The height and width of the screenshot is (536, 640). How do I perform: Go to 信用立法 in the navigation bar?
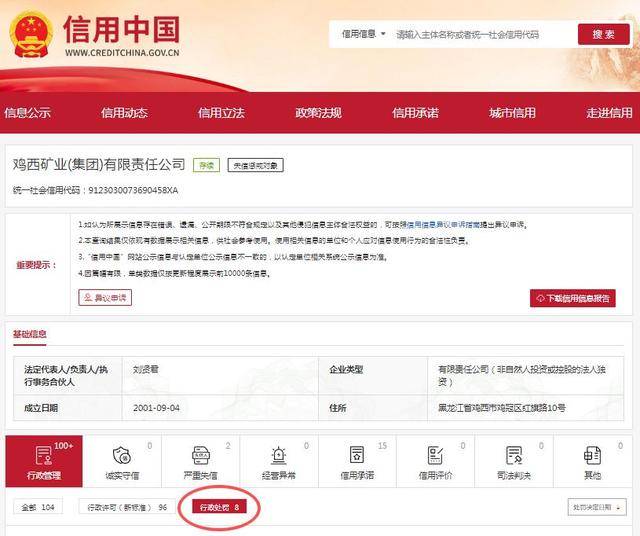tap(221, 113)
